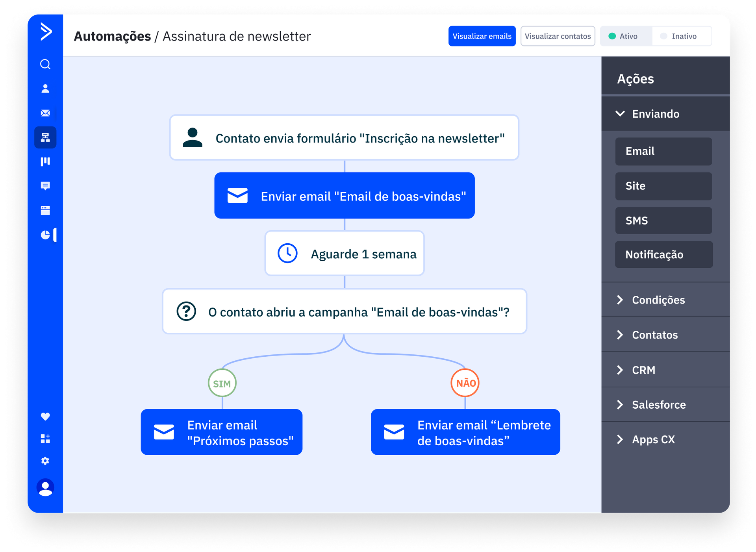The width and height of the screenshot is (756, 552).
Task: Open the search icon in sidebar
Action: 45,64
